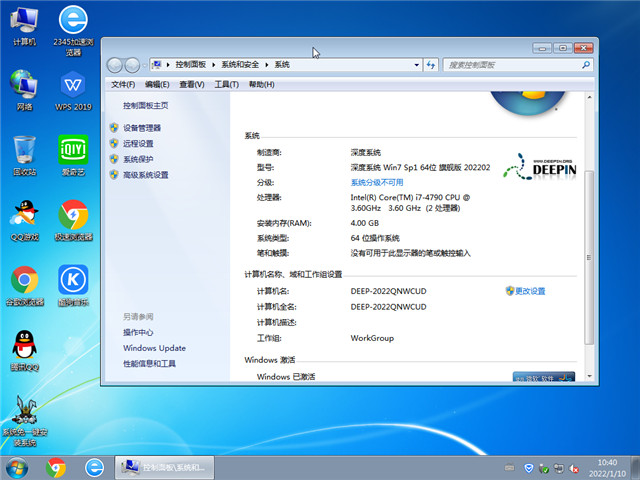Click the back navigation arrow button
Viewport: 640px width, 480px height.
point(117,64)
